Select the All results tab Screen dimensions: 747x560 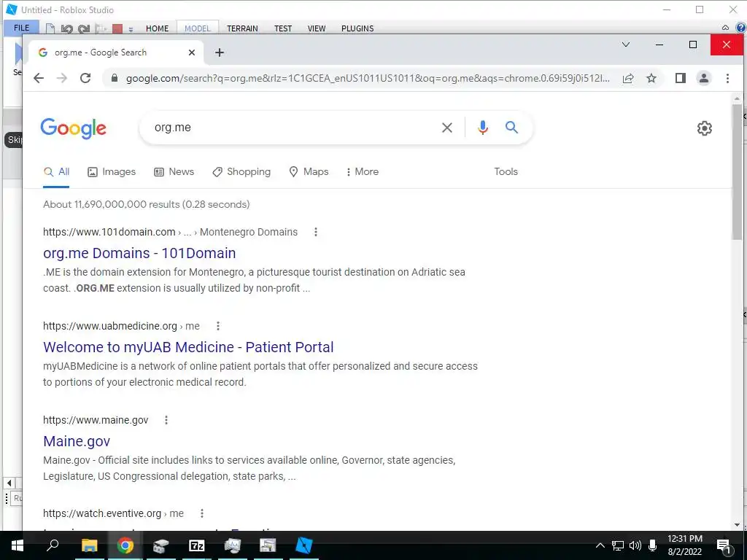pos(57,172)
